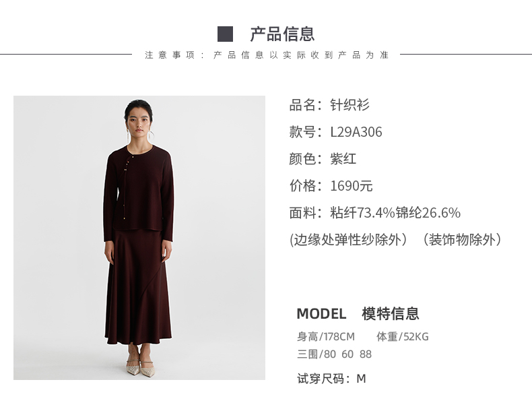Click the fabric composition 粘纤73.4%锦纶26.6%

pos(395,213)
